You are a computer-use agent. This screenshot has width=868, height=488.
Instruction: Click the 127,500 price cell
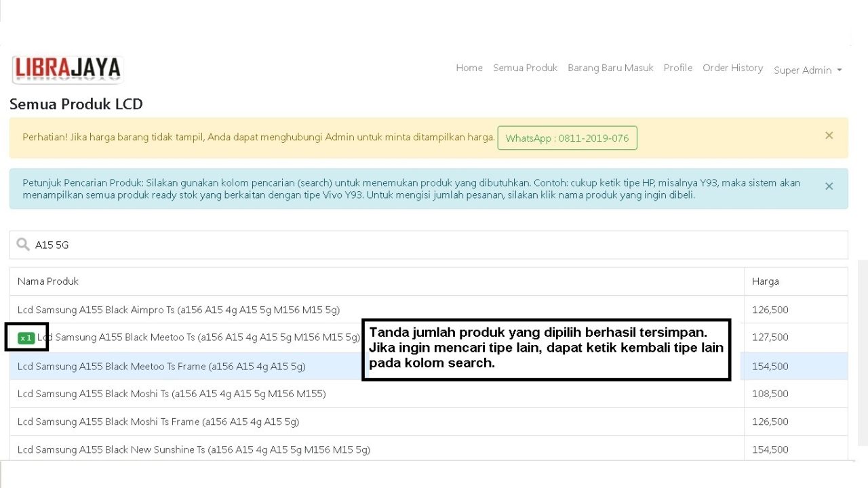point(770,338)
